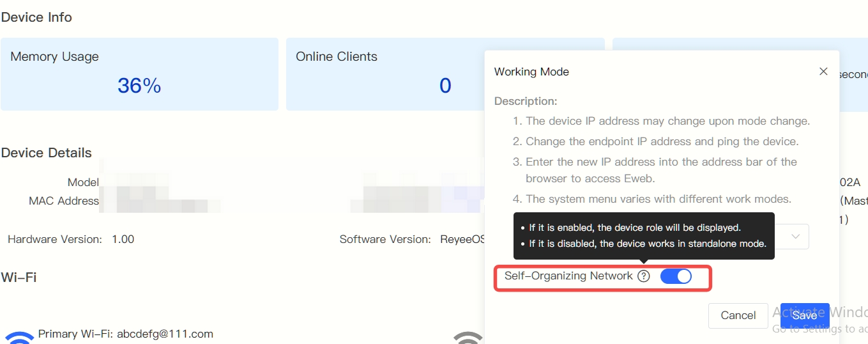Click the online clients count 0
This screenshot has height=344, width=868.
(x=445, y=86)
